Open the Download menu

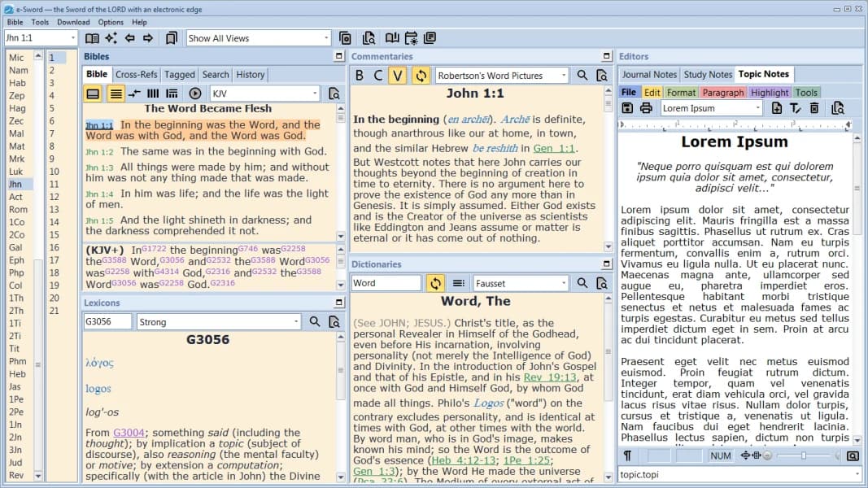pos(73,22)
